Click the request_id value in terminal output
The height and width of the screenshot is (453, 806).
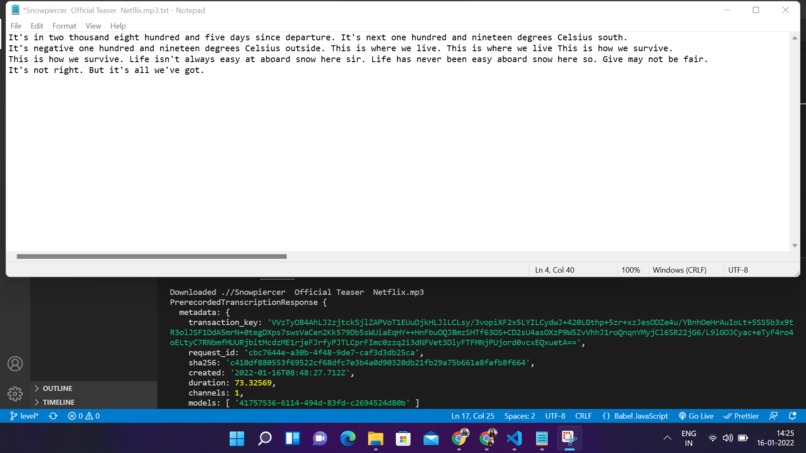[332, 353]
